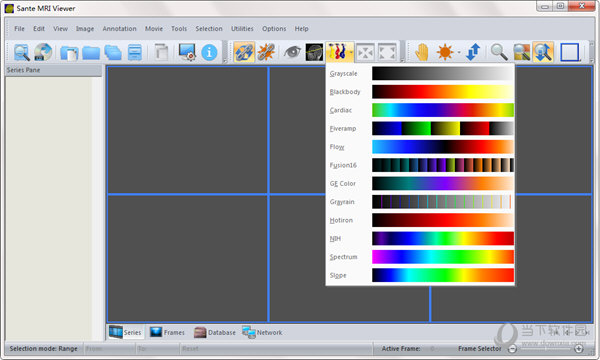Open the Movie menu

154,29
